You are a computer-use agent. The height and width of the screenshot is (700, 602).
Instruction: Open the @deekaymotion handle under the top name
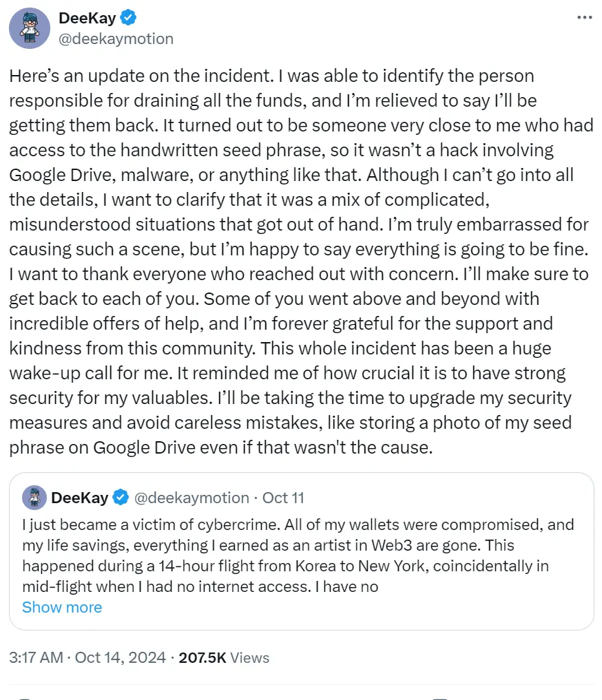[116, 39]
